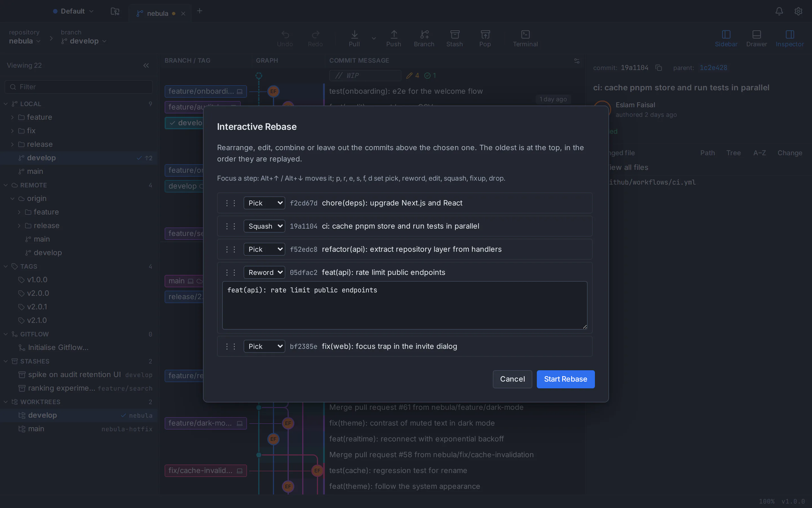
Task: Expand the local feature folder
Action: pyautogui.click(x=12, y=117)
